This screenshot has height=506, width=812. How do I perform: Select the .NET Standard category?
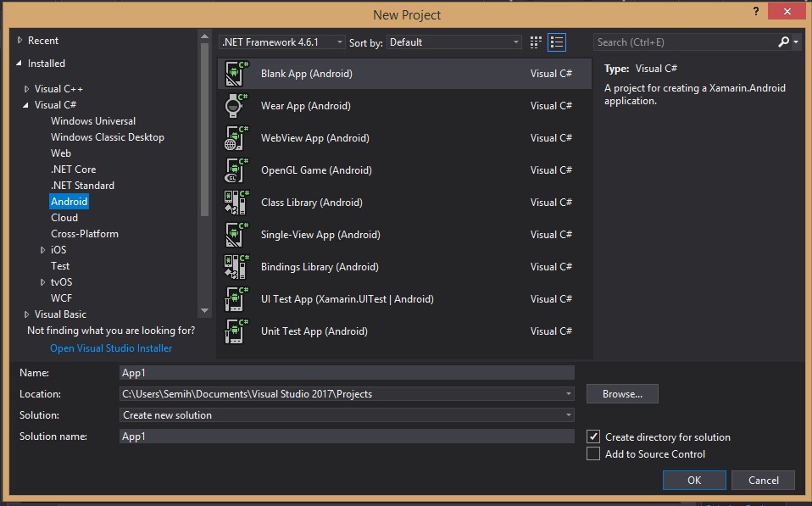point(82,186)
